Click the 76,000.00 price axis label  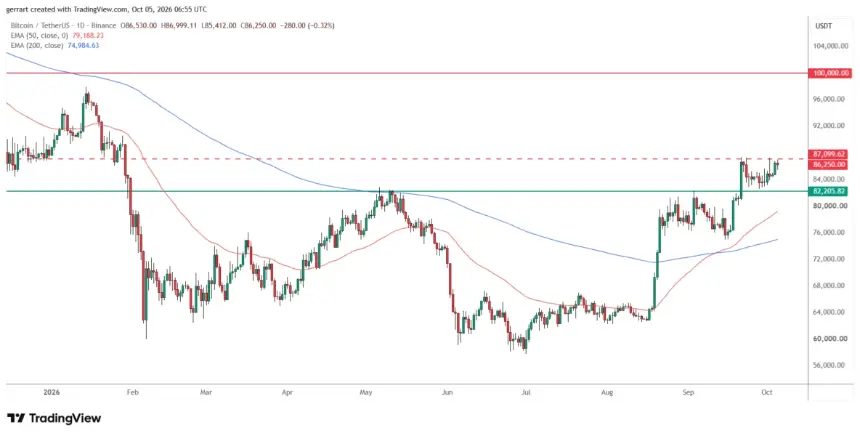click(831, 233)
